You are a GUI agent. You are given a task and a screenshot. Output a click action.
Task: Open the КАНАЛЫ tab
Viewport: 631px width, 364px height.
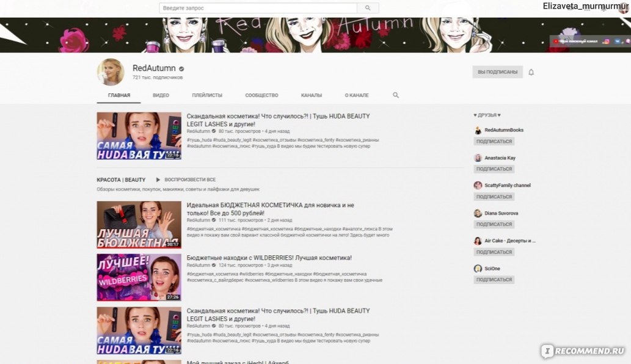[x=312, y=95]
